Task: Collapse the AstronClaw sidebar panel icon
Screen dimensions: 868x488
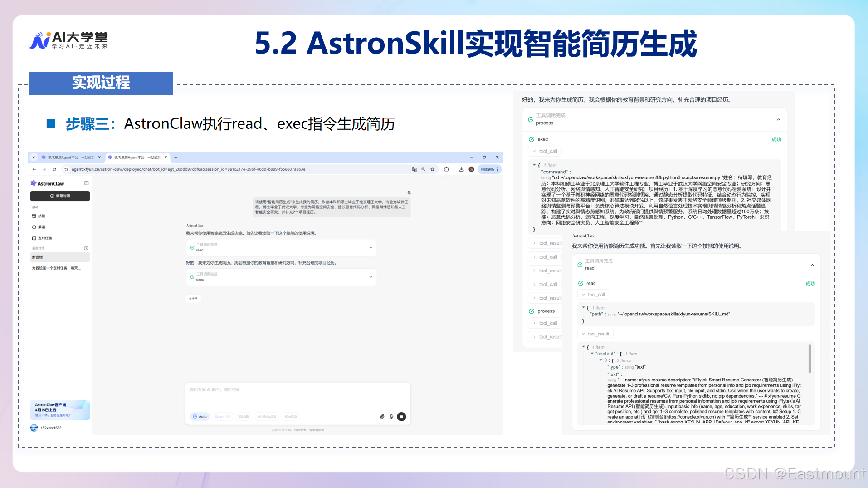Action: pyautogui.click(x=86, y=183)
